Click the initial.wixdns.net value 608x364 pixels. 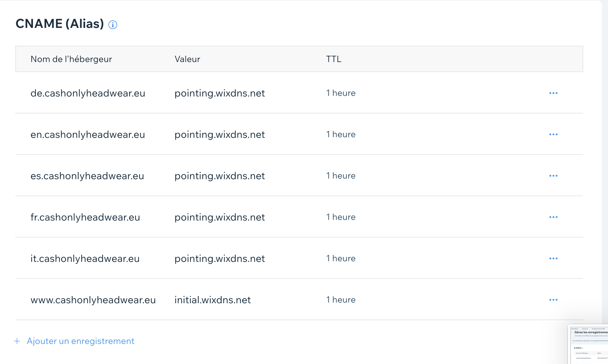(x=212, y=300)
